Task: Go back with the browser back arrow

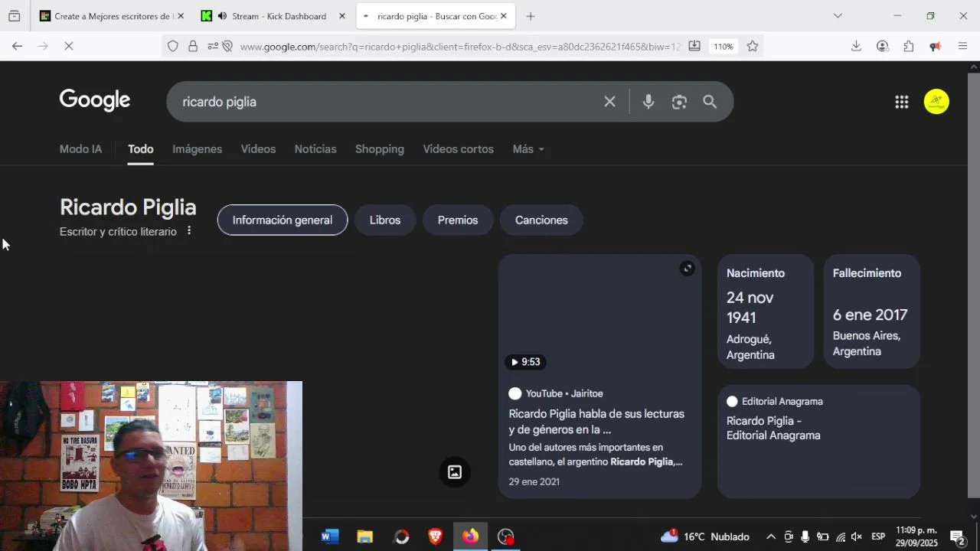Action: tap(17, 46)
